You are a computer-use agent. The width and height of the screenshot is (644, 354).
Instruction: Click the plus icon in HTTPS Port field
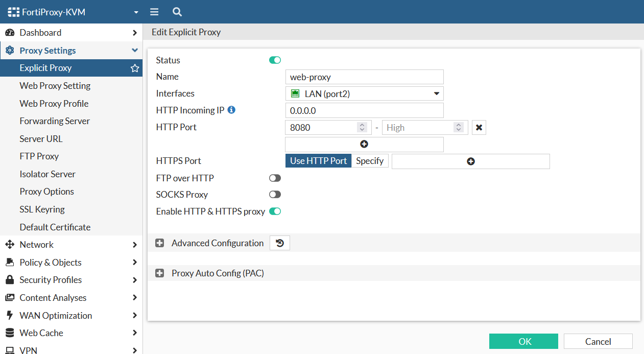point(470,161)
